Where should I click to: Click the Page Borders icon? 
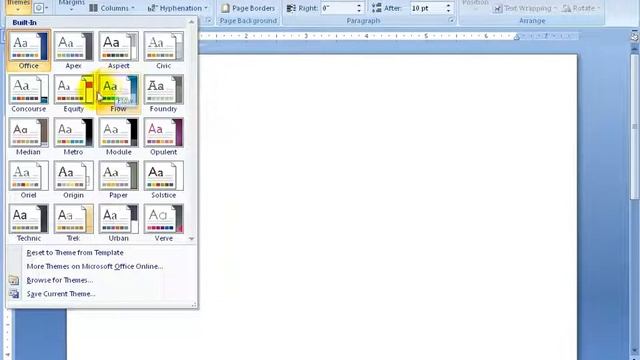(x=225, y=8)
